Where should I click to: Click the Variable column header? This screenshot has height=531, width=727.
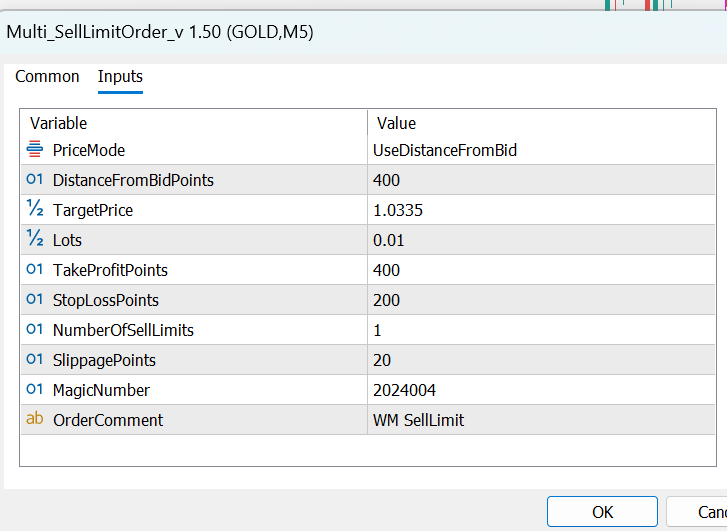point(58,123)
